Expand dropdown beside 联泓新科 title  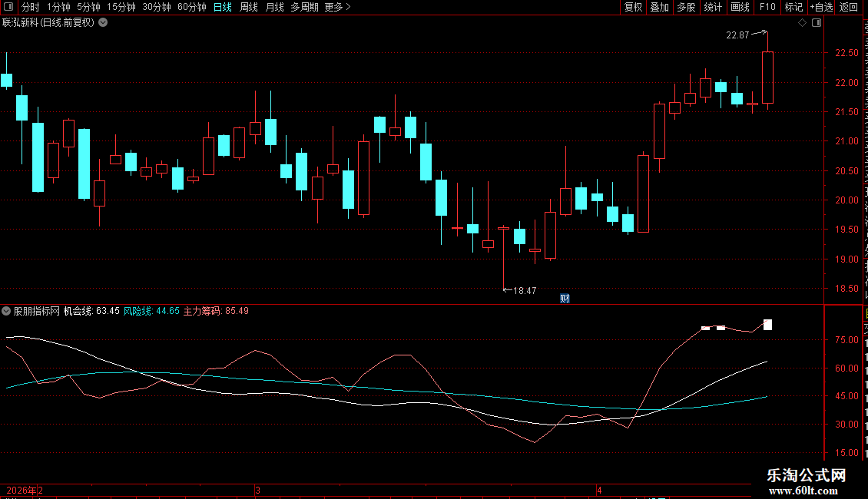[x=103, y=23]
